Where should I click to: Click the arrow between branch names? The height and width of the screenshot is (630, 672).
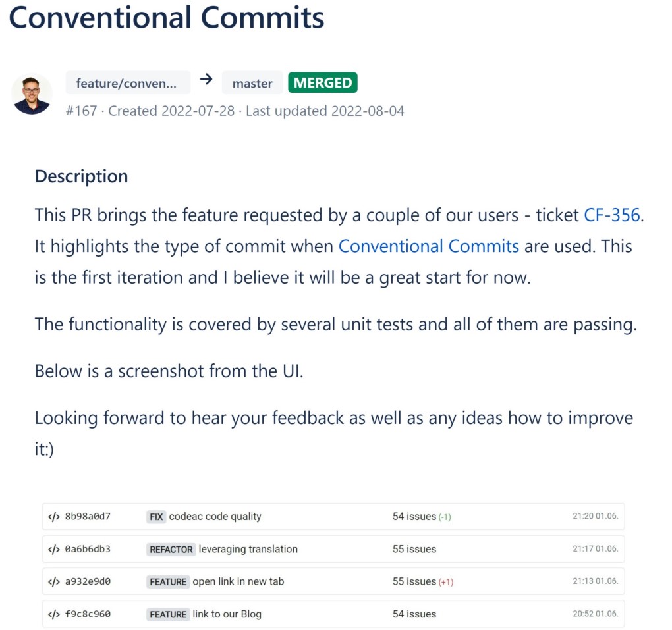(x=206, y=80)
